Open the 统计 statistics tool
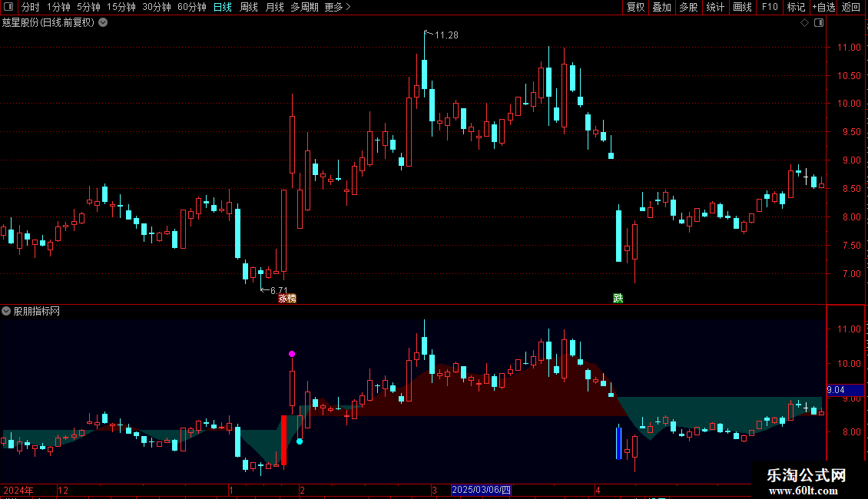The height and width of the screenshot is (499, 868). [x=715, y=7]
